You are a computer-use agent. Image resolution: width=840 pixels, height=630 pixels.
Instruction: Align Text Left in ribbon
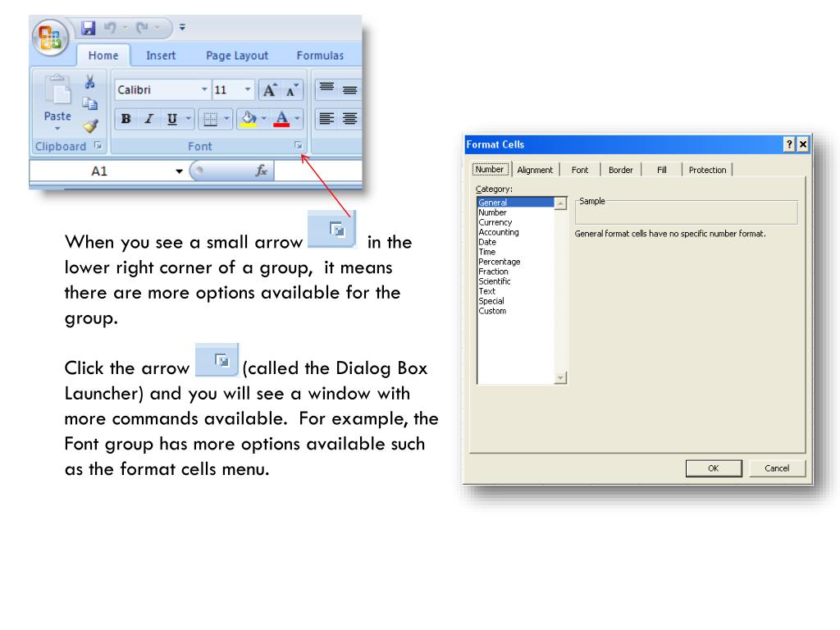tap(326, 118)
